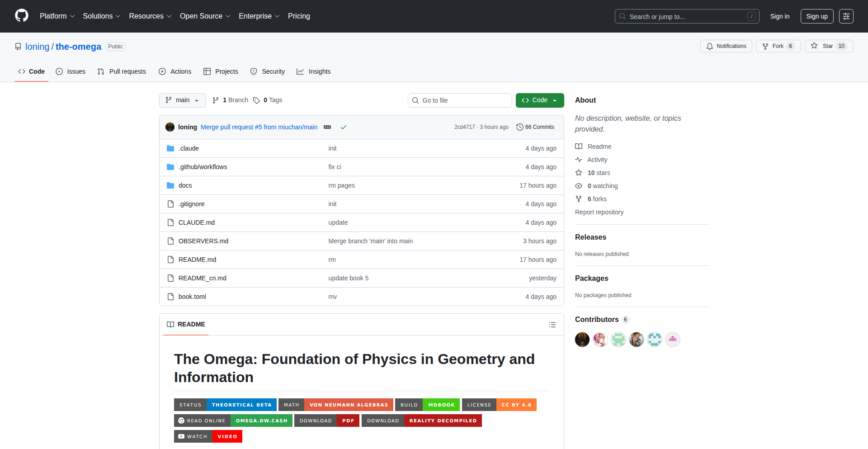Click the star icon button
Screen dimensions: 868x449
pyautogui.click(x=829, y=46)
